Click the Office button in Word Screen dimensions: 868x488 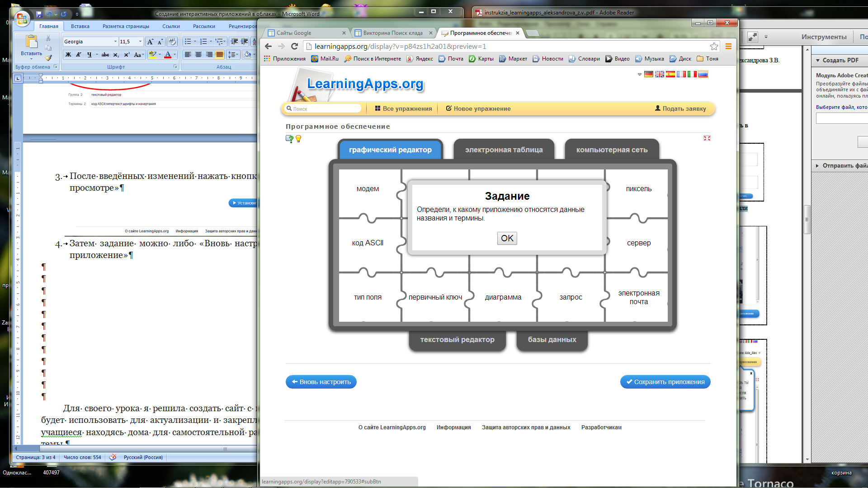pos(21,19)
